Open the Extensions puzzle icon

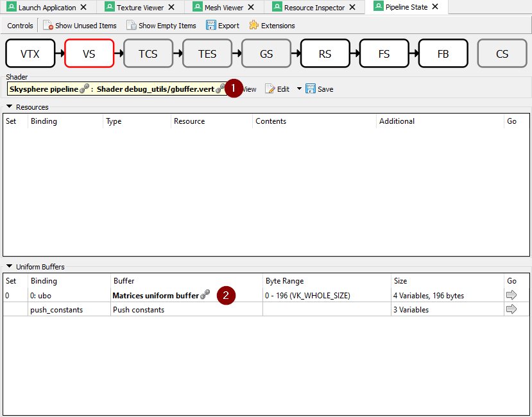coord(253,26)
